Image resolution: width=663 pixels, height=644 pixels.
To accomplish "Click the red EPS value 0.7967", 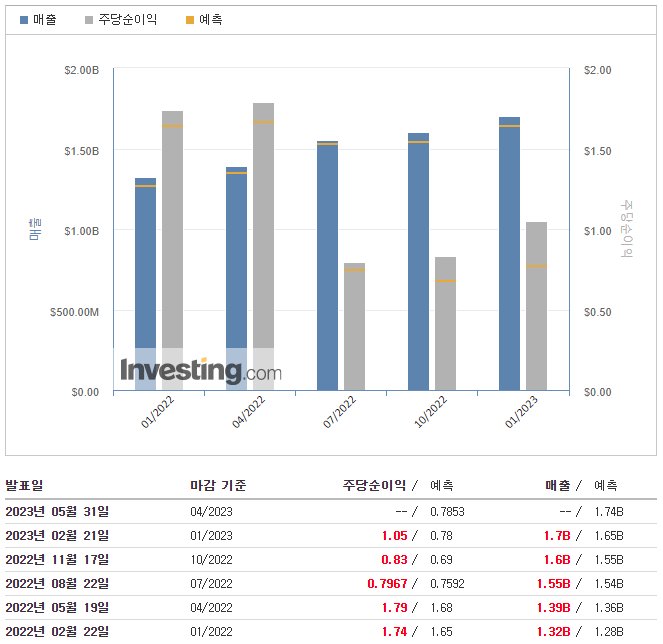I will click(x=387, y=584).
